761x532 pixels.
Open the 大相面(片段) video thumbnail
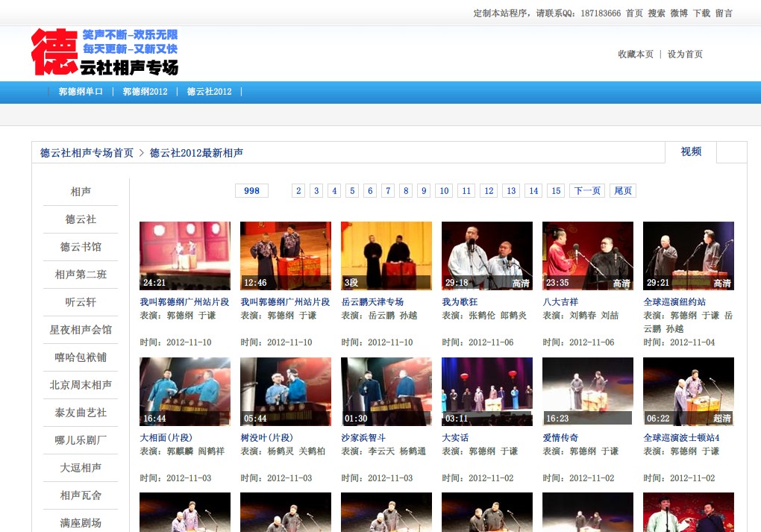(185, 392)
